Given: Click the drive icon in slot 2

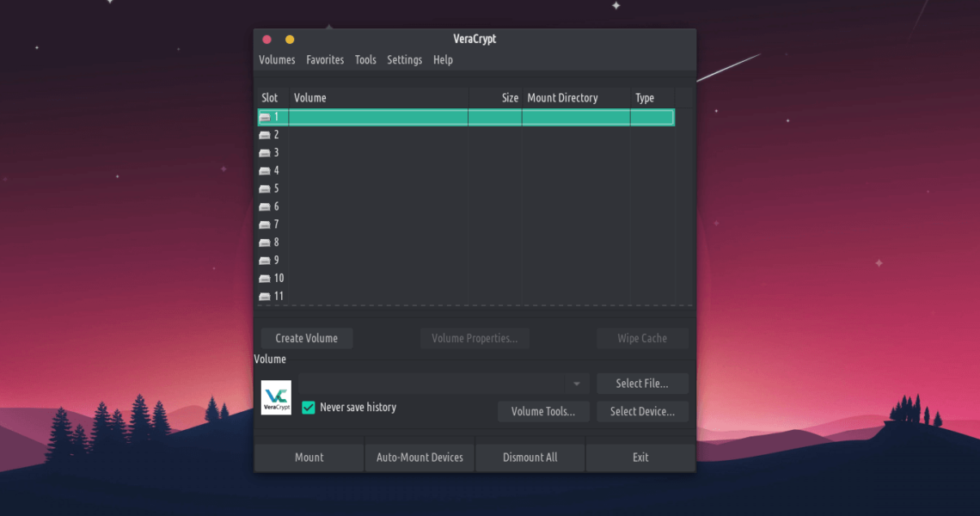Looking at the screenshot, I should pos(266,135).
